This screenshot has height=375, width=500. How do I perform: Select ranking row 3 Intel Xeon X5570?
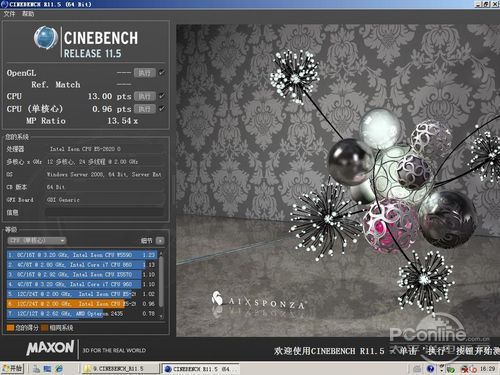pyautogui.click(x=82, y=274)
